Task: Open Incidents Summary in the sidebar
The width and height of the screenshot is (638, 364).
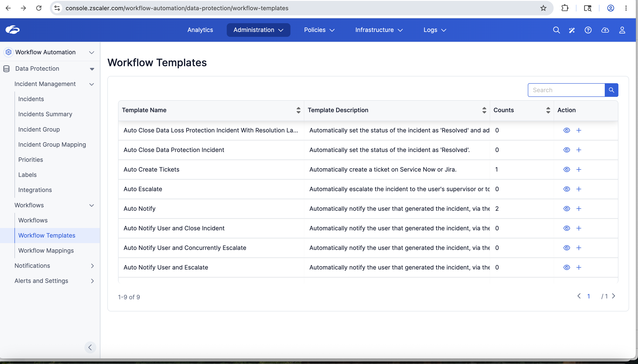Action: pyautogui.click(x=45, y=114)
